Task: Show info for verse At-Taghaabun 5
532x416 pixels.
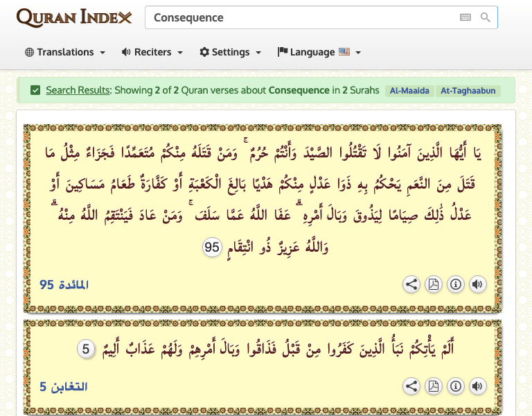Action: tap(455, 386)
